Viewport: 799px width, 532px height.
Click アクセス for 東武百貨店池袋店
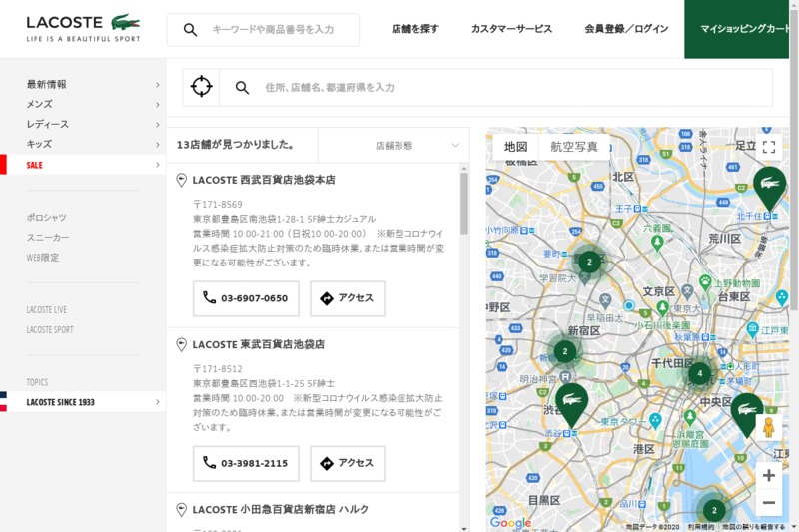pyautogui.click(x=348, y=463)
